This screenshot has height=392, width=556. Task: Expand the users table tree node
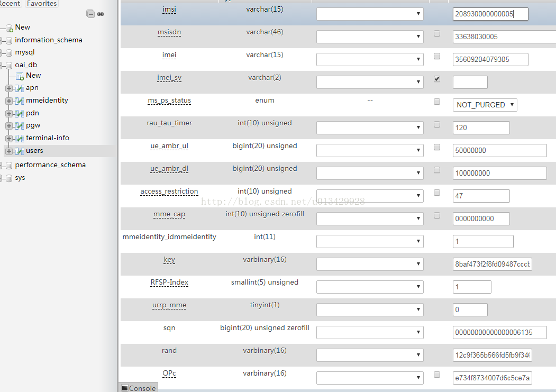[x=9, y=151]
